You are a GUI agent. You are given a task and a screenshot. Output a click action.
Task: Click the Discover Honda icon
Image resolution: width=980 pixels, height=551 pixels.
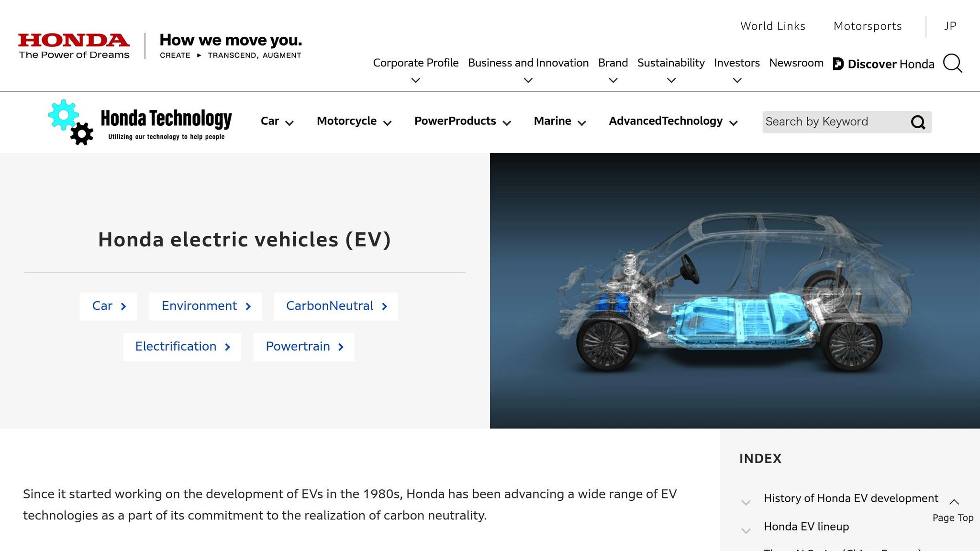838,64
